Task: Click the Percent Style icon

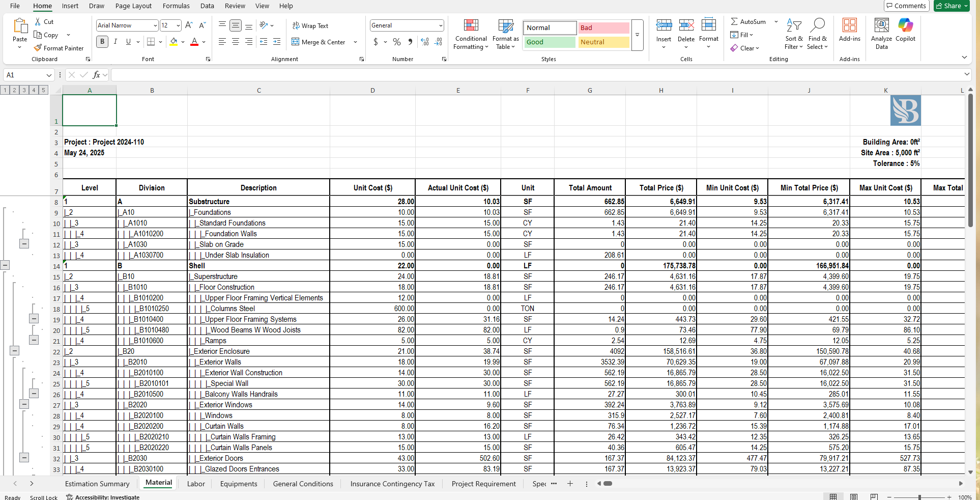Action: [397, 42]
